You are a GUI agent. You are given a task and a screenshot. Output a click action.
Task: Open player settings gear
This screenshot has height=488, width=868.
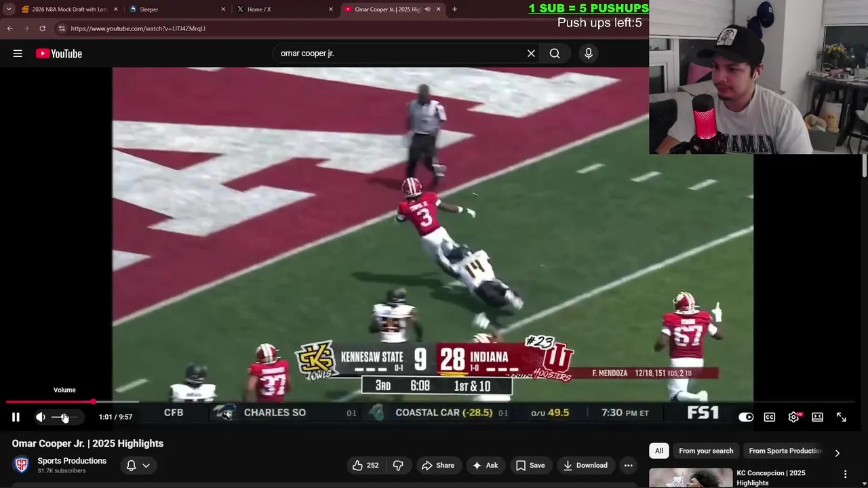pyautogui.click(x=793, y=417)
